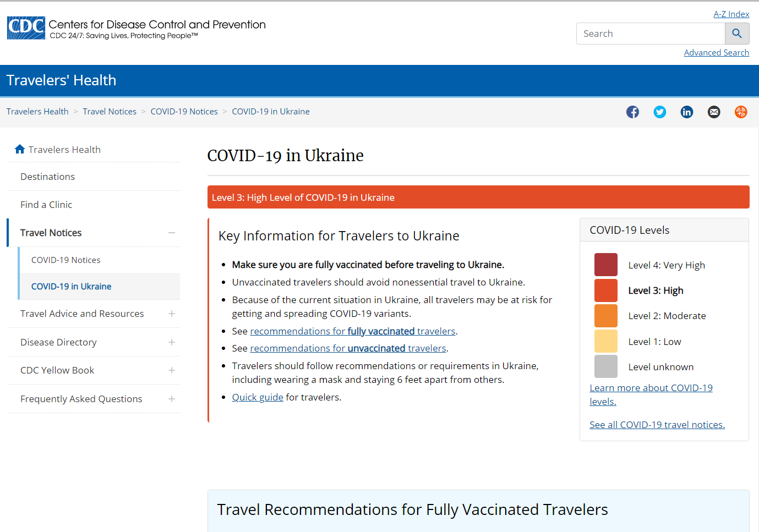Click the CDC logo in the header
759x532 pixels.
[25, 28]
